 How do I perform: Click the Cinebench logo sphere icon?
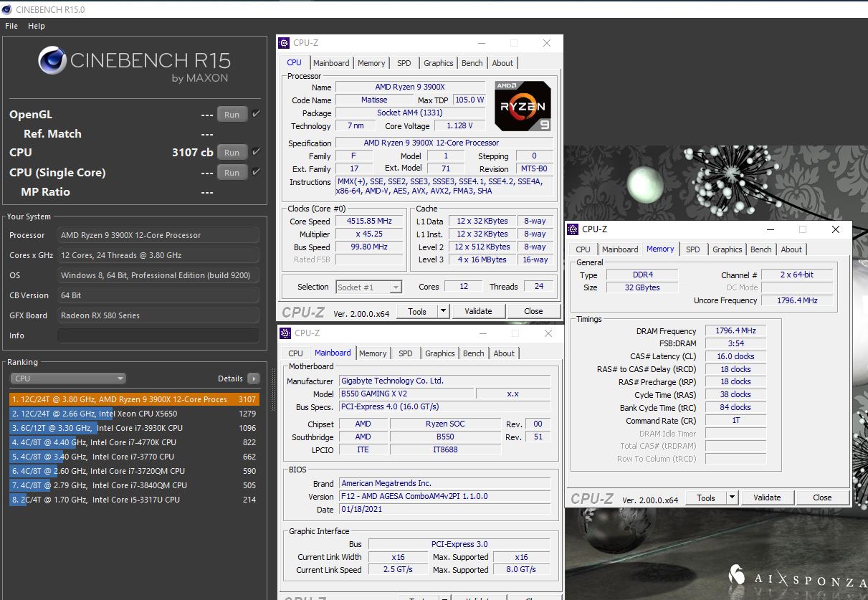coord(52,60)
